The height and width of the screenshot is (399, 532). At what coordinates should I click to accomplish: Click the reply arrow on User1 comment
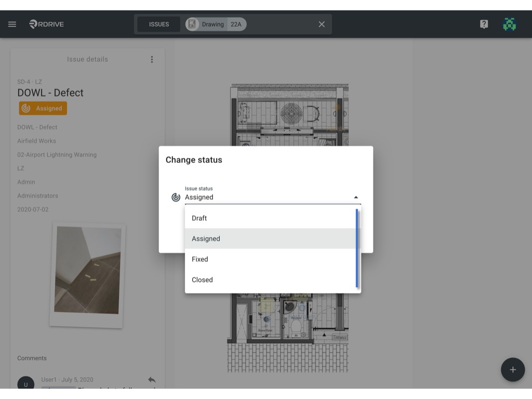click(x=152, y=380)
